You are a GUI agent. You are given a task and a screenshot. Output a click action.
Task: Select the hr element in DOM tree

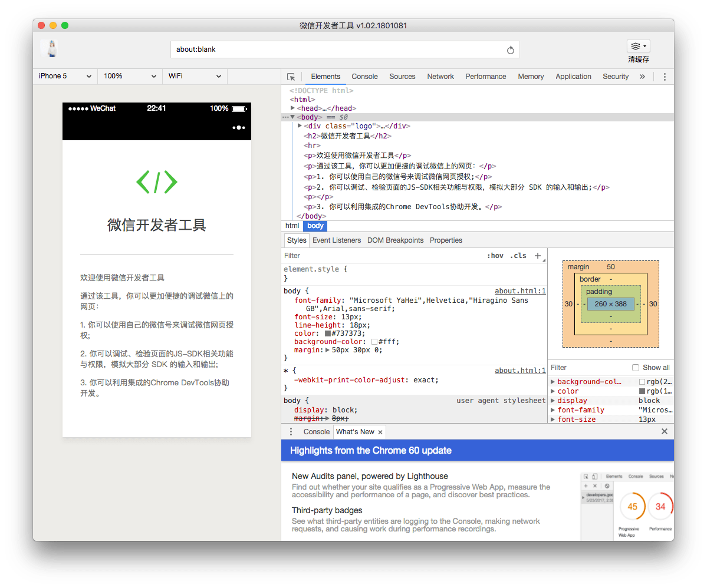312,146
